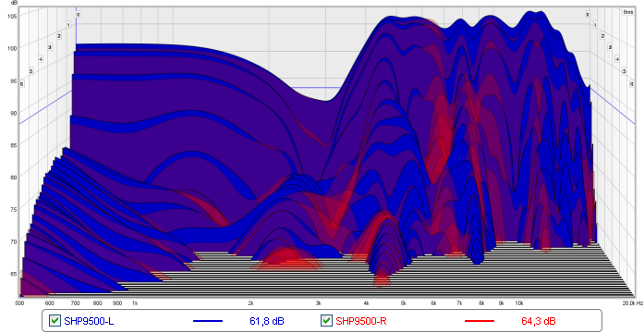
Task: Uncheck the SHP9500-L trace checkbox
Action: click(x=55, y=321)
